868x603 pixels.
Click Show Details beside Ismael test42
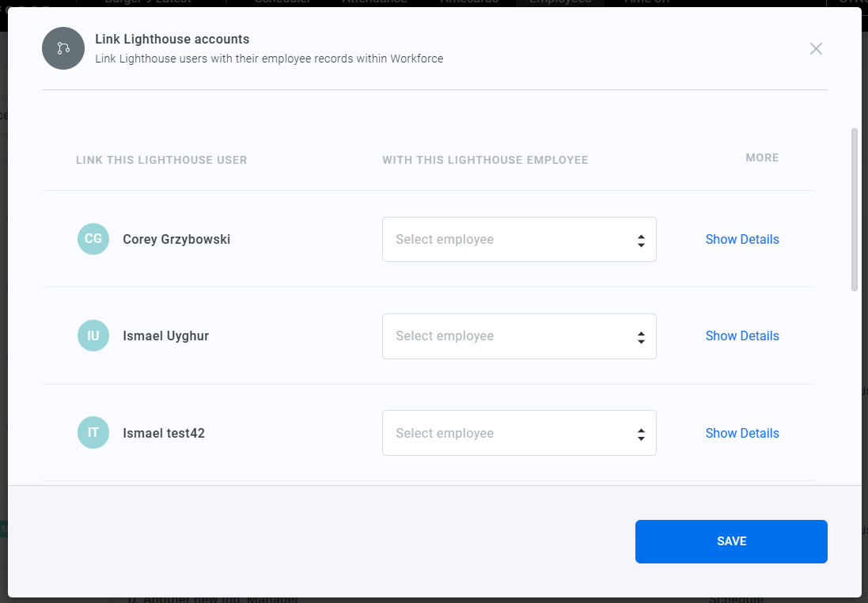click(741, 433)
